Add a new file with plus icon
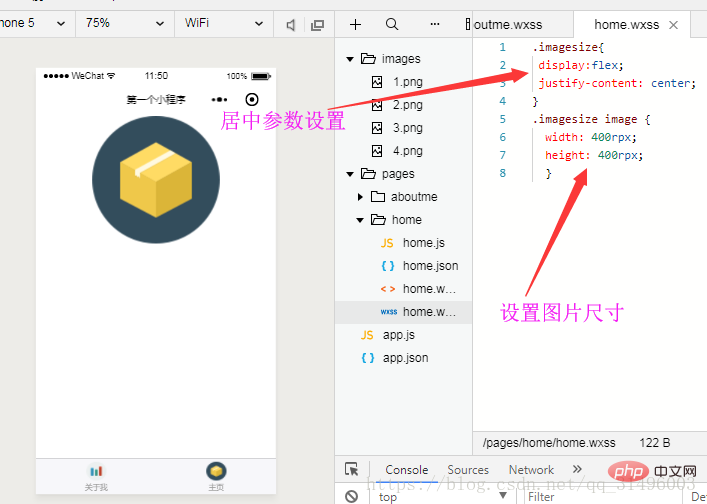The width and height of the screenshot is (707, 504). [x=355, y=24]
